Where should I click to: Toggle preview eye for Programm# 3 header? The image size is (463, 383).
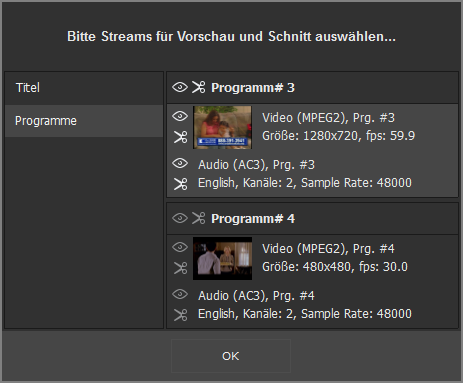pyautogui.click(x=180, y=87)
